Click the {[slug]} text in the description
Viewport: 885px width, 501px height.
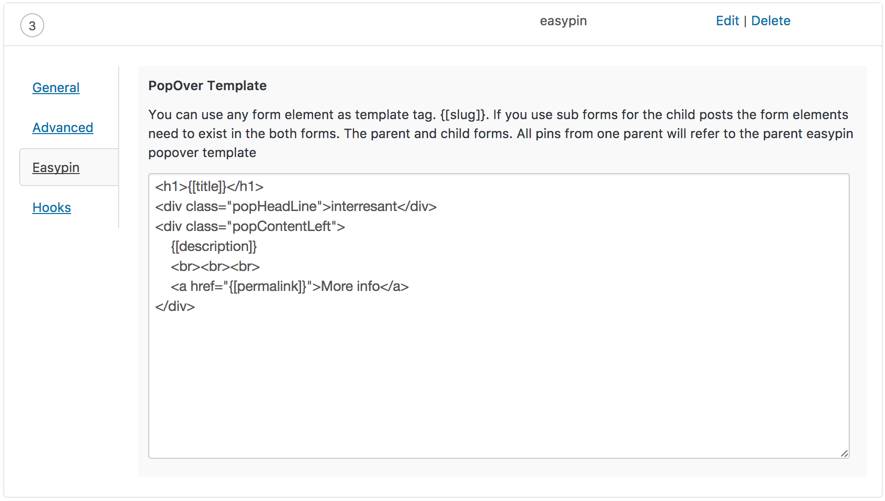(463, 115)
